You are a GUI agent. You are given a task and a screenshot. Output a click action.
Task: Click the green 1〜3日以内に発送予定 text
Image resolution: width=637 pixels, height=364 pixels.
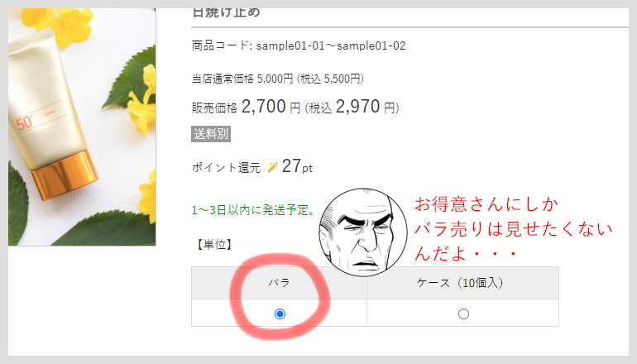click(253, 210)
